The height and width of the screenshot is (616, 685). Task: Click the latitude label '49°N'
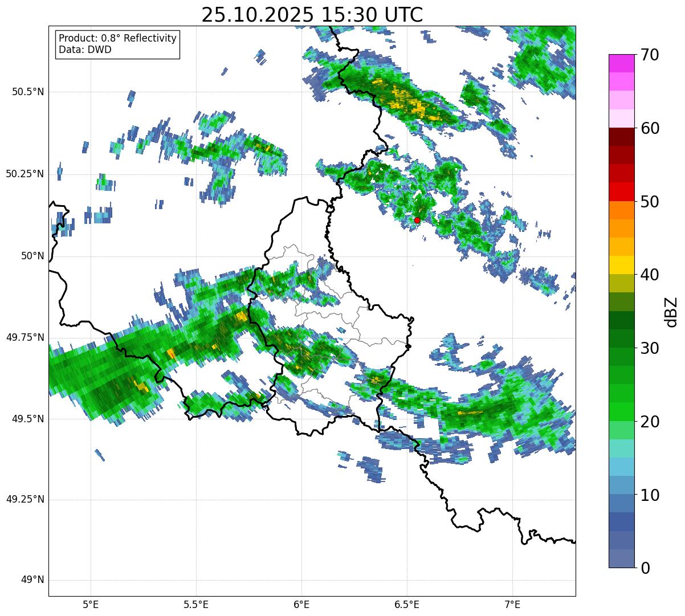[x=32, y=580]
